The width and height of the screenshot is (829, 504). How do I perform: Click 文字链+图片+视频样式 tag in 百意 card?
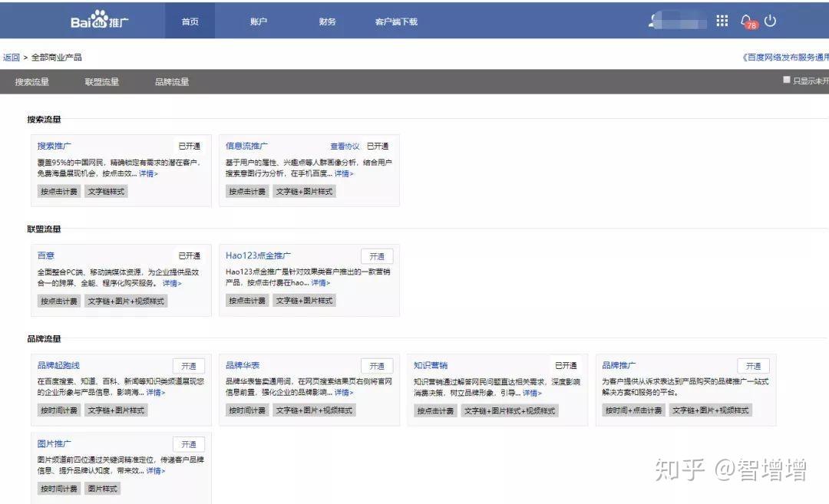[126, 301]
